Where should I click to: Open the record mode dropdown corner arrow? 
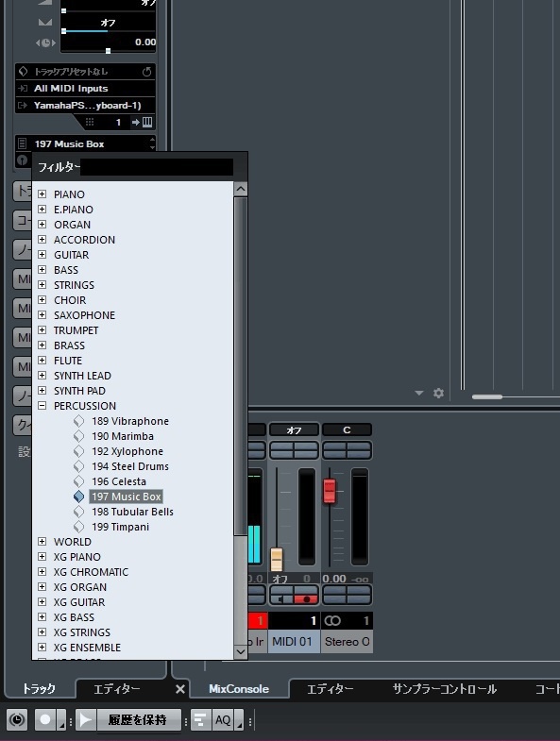point(61,720)
